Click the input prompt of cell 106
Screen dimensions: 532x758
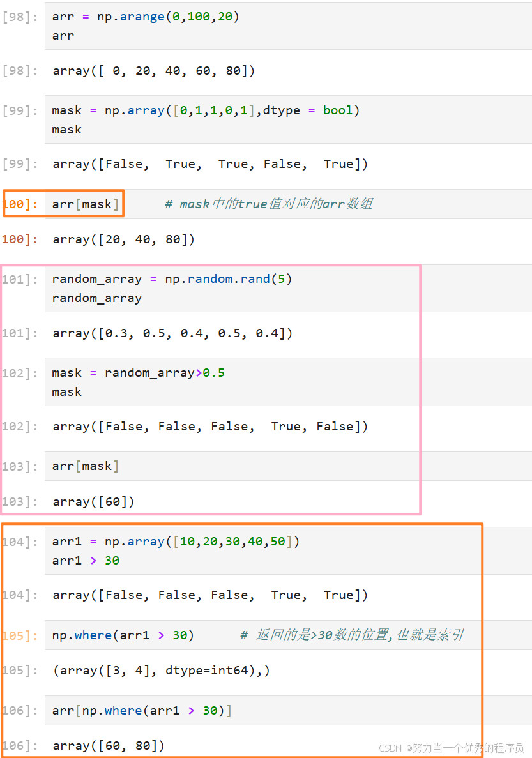pos(20,711)
